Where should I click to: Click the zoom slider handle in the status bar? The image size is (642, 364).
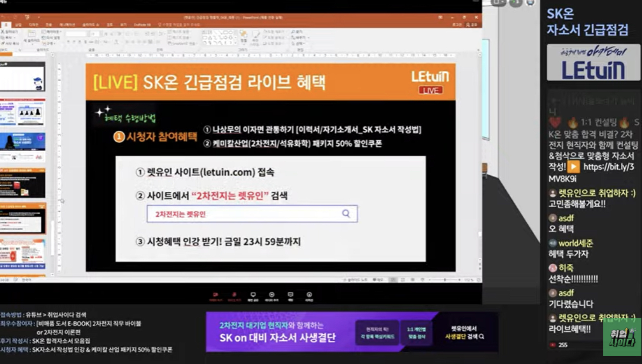(x=445, y=280)
